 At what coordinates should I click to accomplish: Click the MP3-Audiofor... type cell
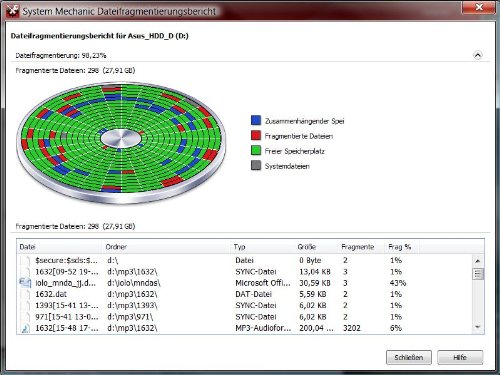263,328
